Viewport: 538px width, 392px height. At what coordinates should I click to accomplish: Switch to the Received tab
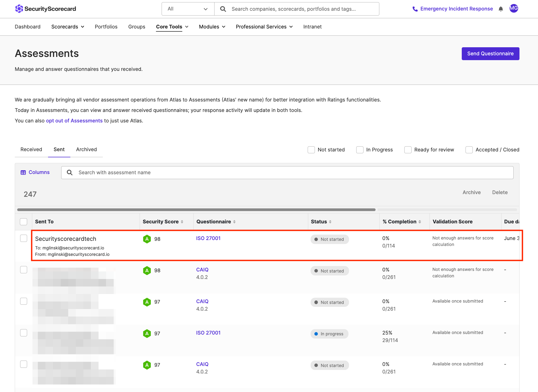31,149
